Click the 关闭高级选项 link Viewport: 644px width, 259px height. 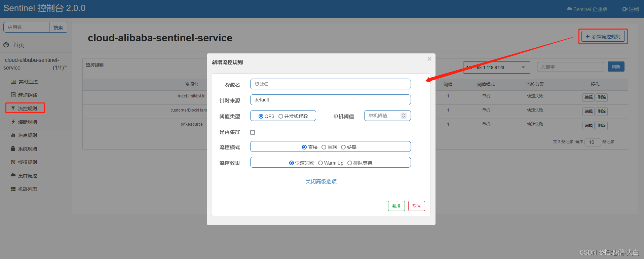[321, 181]
